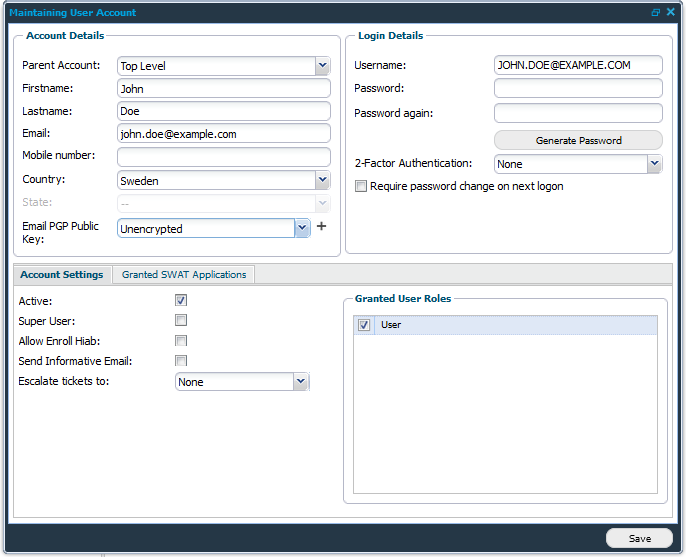Close the Maintaining User Account dialog
This screenshot has width=686, height=557.
671,13
